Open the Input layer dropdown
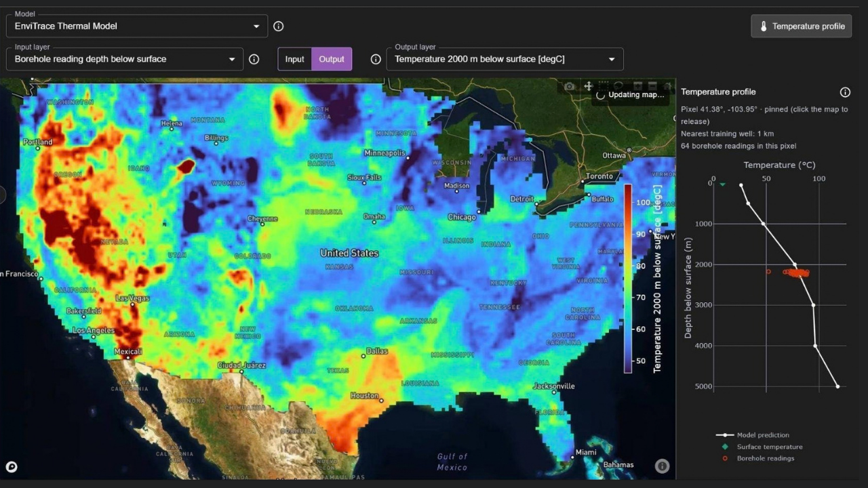 click(x=125, y=59)
